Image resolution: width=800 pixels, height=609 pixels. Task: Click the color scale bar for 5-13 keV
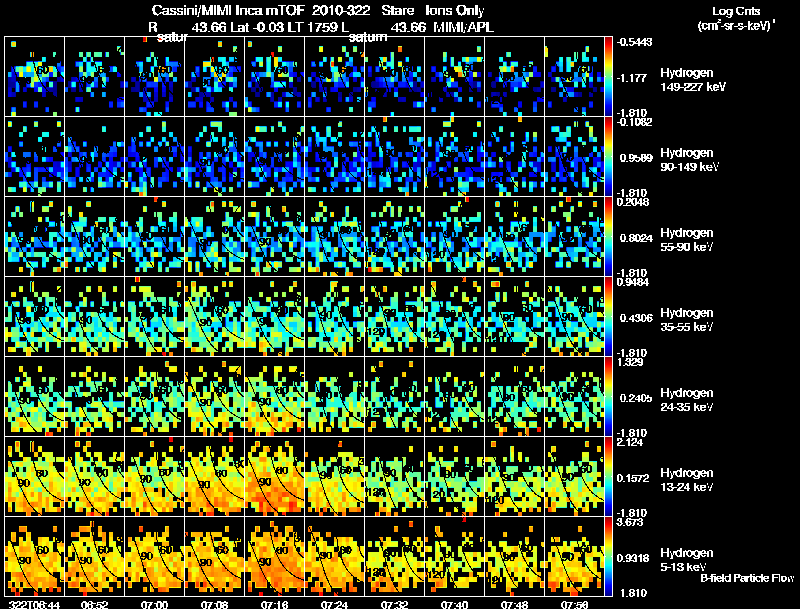(608, 556)
